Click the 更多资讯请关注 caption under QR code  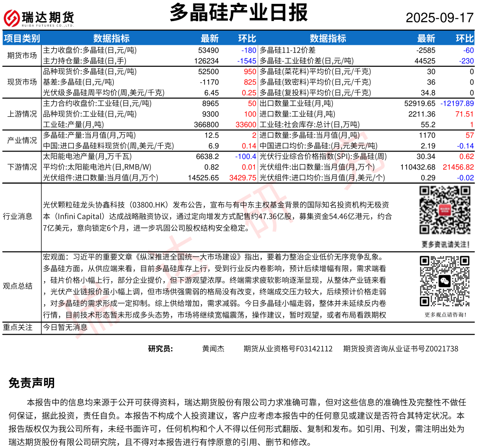click(445, 244)
